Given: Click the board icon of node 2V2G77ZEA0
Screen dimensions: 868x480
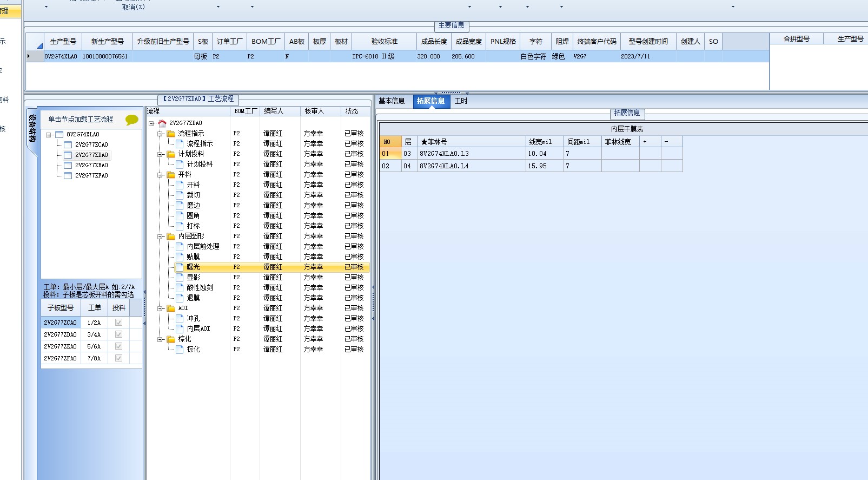Looking at the screenshot, I should pos(68,166).
